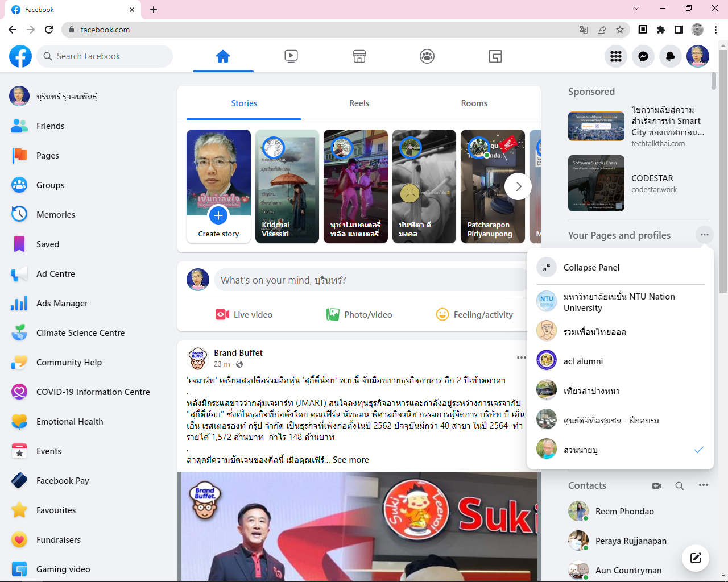Screen dimensions: 728x582
Task: Compose a new message
Action: click(696, 558)
